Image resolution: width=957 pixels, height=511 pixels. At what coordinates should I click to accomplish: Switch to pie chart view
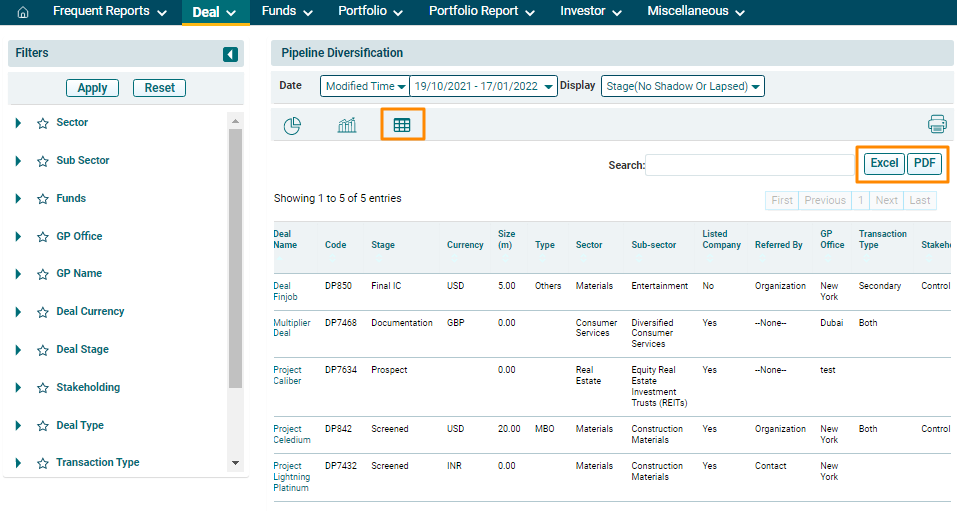point(292,125)
